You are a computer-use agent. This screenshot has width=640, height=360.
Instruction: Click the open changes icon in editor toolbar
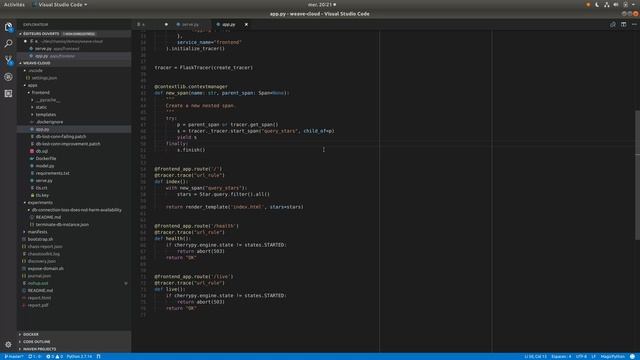coord(613,24)
